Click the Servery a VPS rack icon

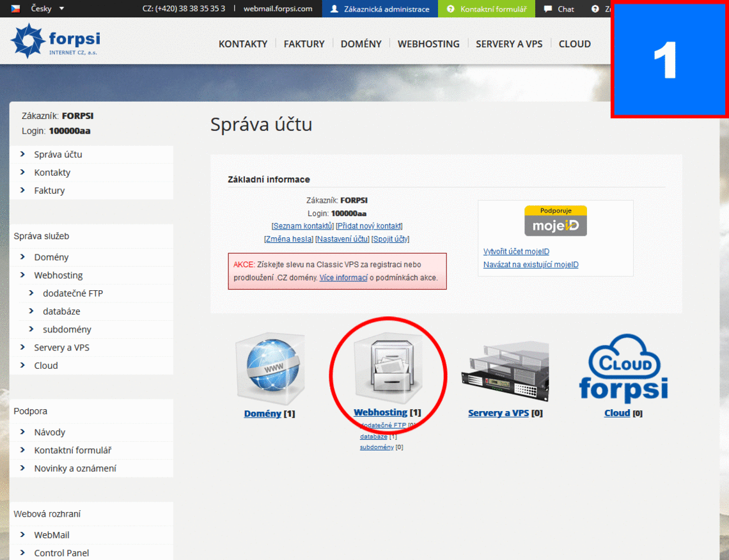(x=505, y=371)
